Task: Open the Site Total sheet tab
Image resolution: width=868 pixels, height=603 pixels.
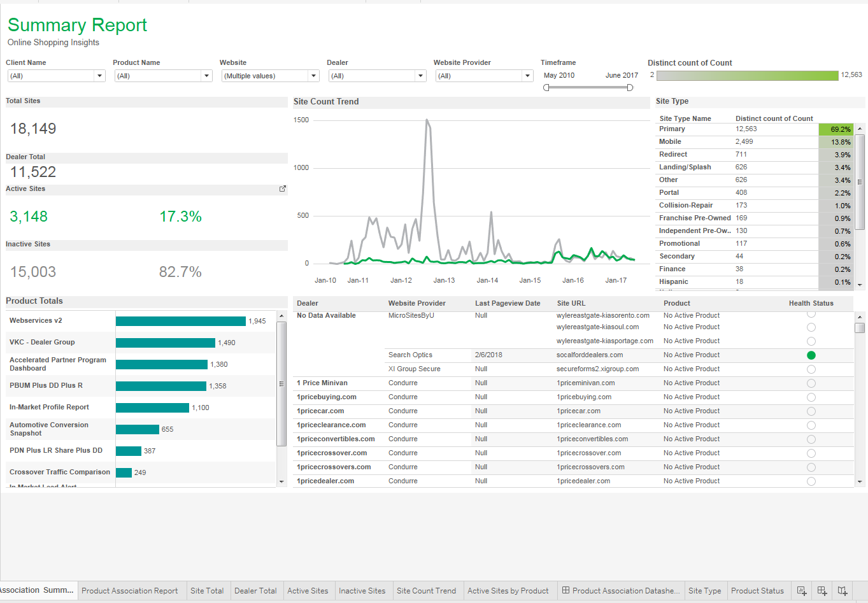Action: coord(207,591)
